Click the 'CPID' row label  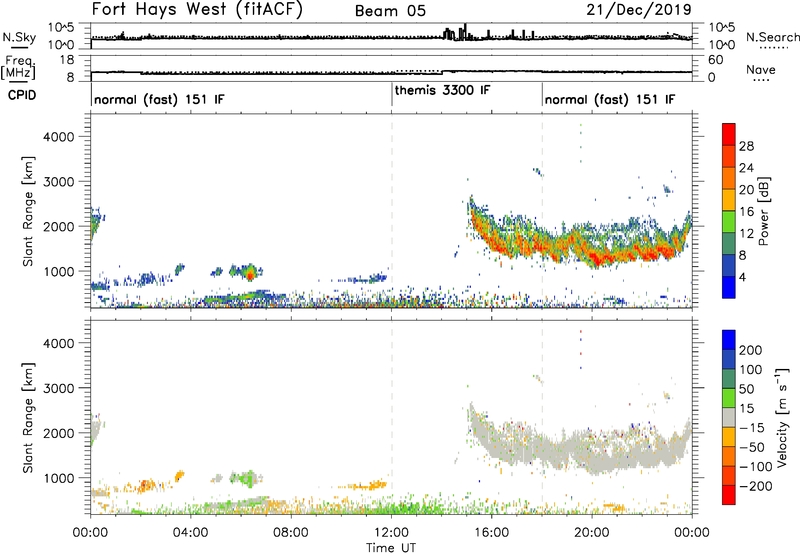point(22,95)
